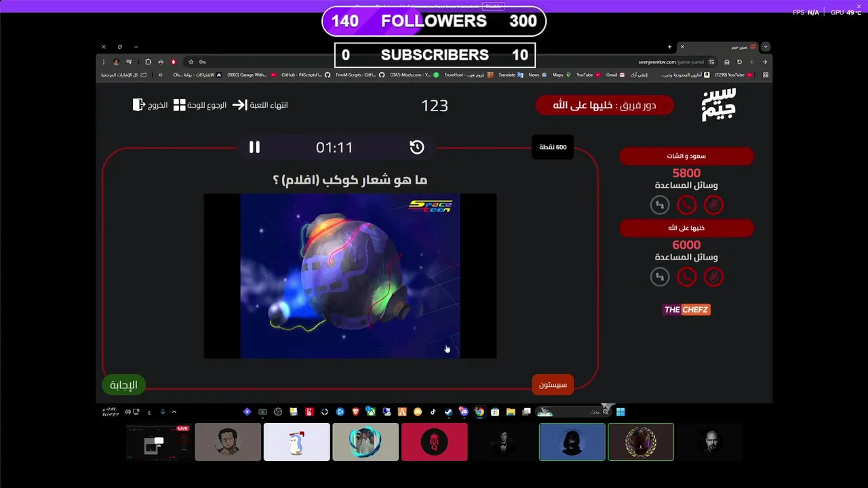Image resolution: width=868 pixels, height=488 pixels.
Task: Select the penguin avatar participant tile
Action: click(296, 442)
